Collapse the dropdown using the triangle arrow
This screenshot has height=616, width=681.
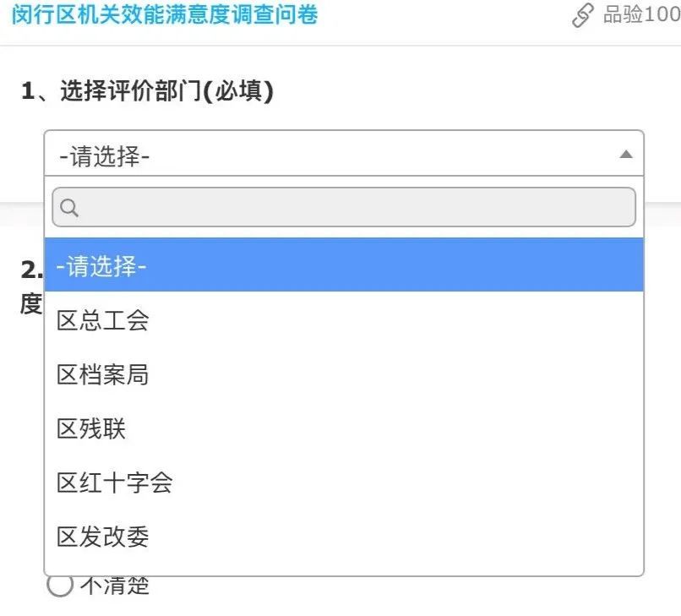point(625,155)
